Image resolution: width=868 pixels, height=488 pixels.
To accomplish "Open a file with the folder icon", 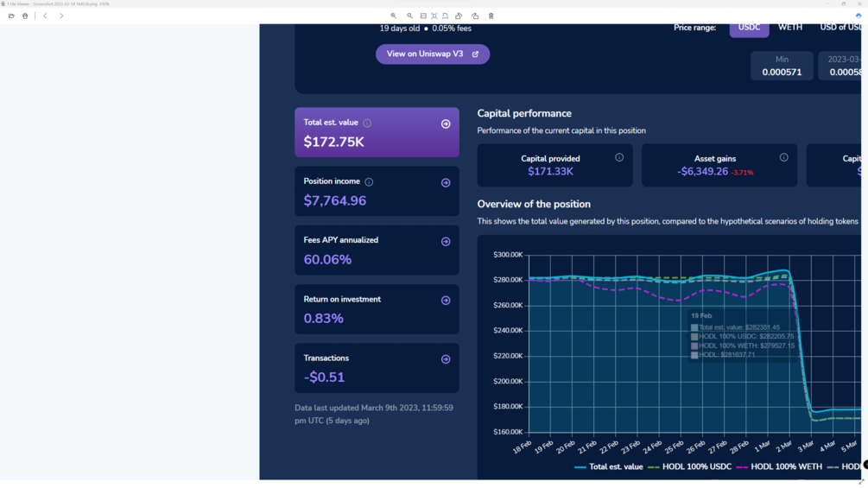I will tap(11, 16).
